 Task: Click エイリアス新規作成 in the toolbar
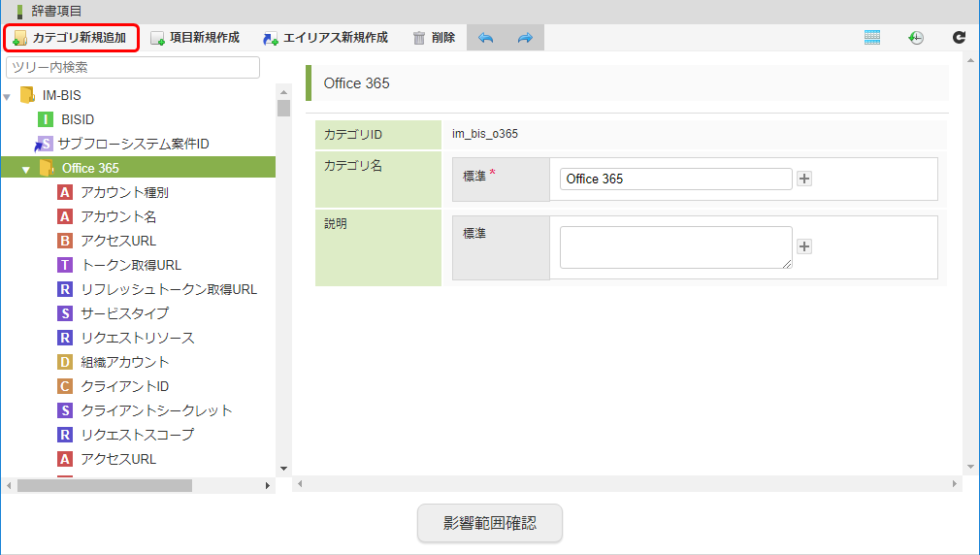tap(325, 38)
